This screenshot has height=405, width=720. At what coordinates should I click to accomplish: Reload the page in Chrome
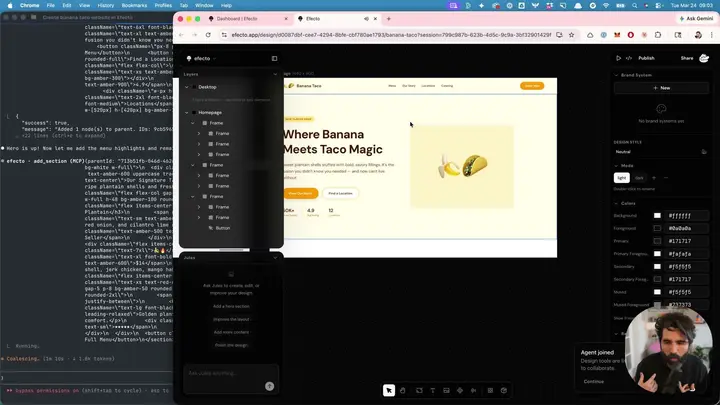coord(208,35)
